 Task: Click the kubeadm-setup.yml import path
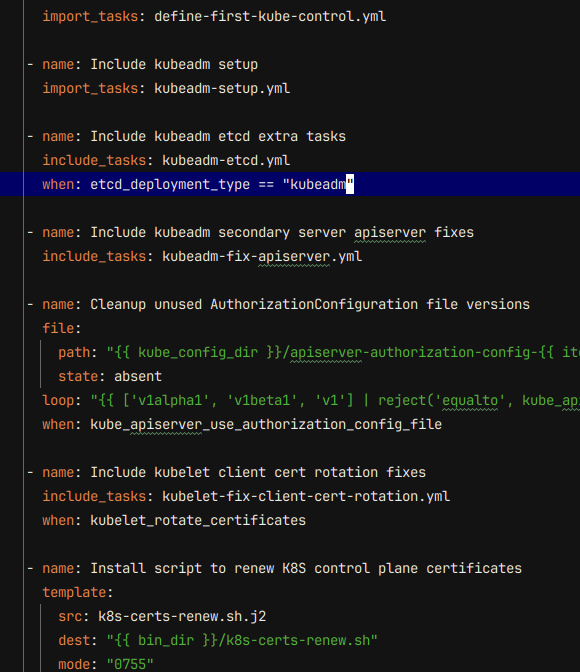point(222,89)
